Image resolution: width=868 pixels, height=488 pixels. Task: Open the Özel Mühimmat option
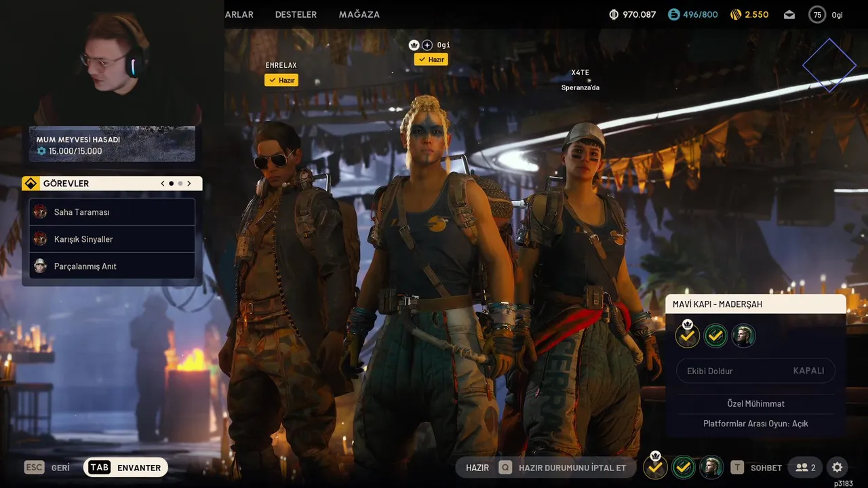point(755,404)
